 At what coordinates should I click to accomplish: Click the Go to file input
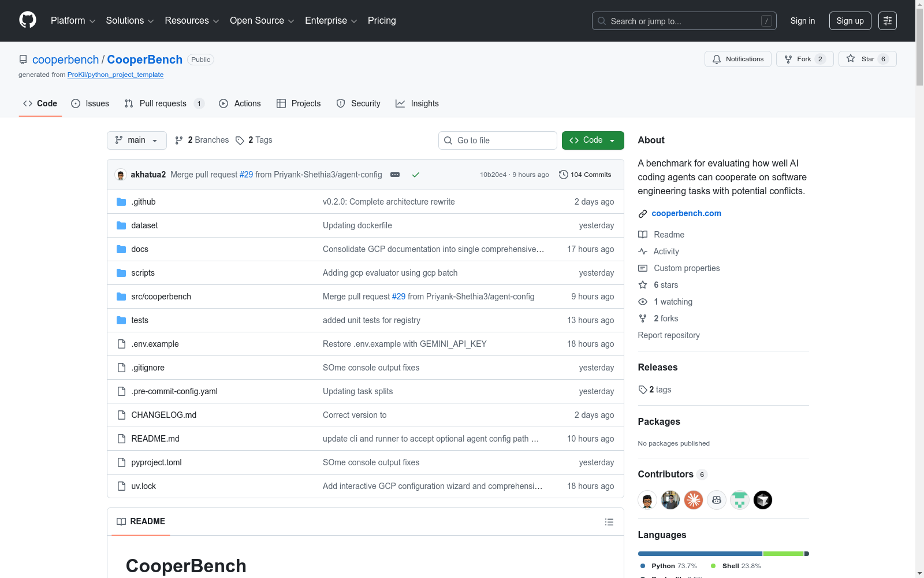[498, 140]
